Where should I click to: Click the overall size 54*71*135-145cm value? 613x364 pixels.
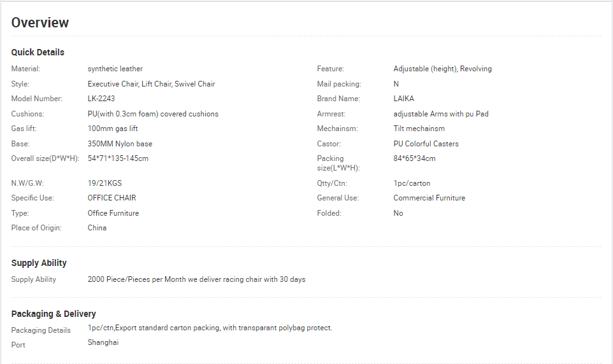tap(118, 158)
